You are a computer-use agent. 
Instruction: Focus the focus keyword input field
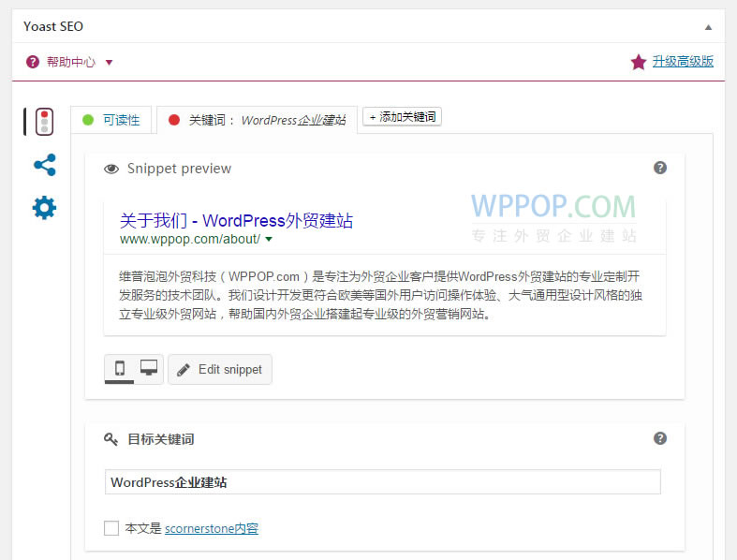(383, 482)
